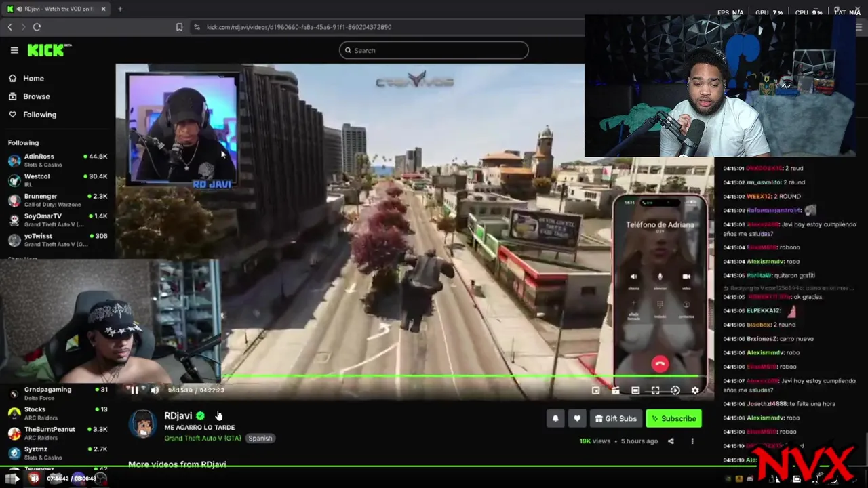
Task: Open SoyOmarTV channel in sidebar
Action: [x=58, y=220]
